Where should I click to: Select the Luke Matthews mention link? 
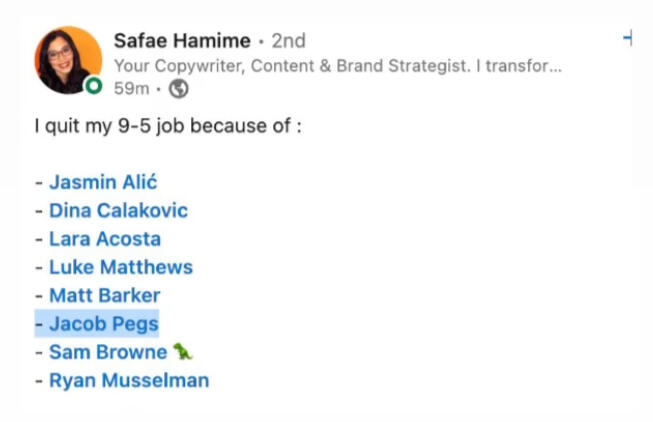coord(120,267)
